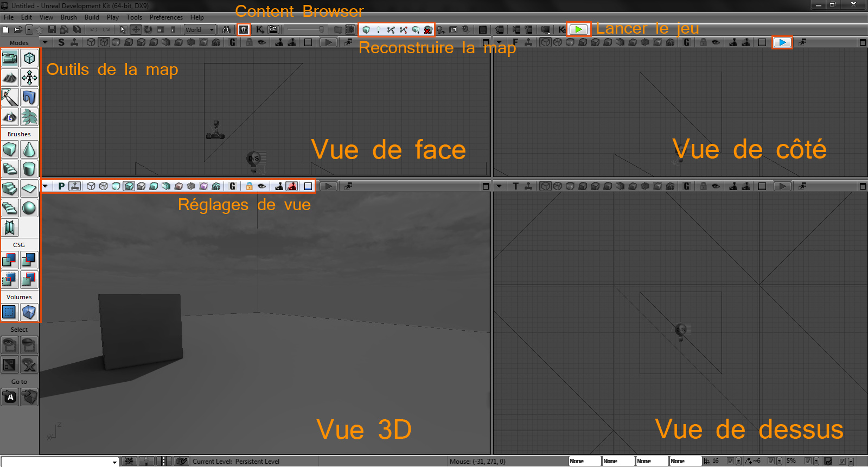The height and width of the screenshot is (467, 868).
Task: Open viewport options arrow in the F viewport
Action: (x=499, y=42)
